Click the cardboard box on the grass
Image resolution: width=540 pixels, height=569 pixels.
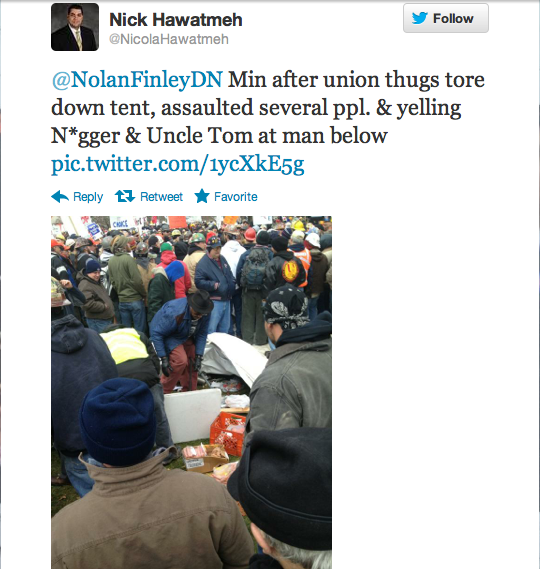[205, 458]
